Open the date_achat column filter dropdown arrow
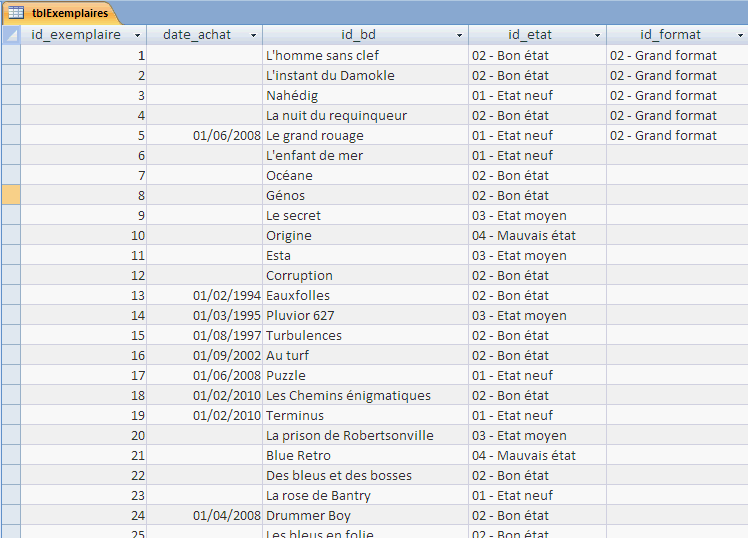The image size is (748, 538). point(254,35)
